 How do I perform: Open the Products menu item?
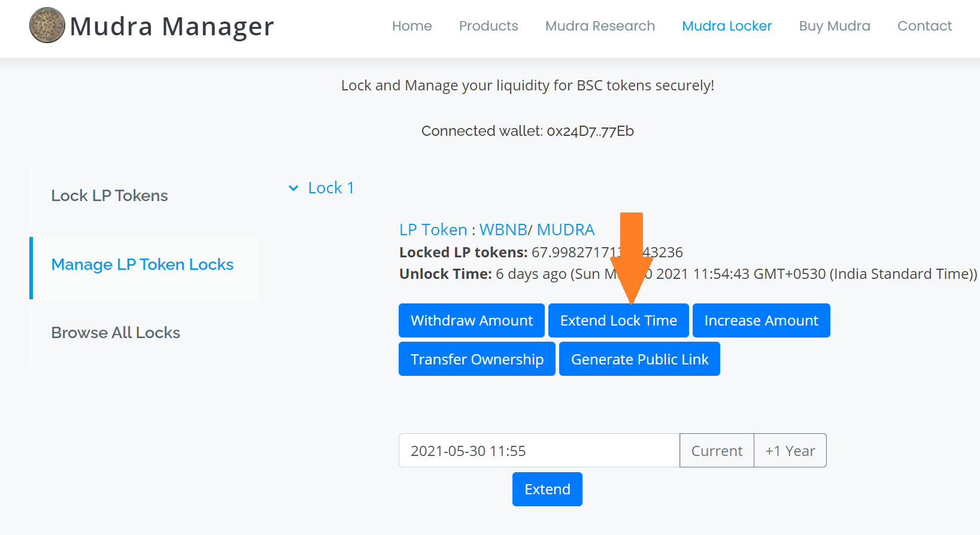click(489, 26)
